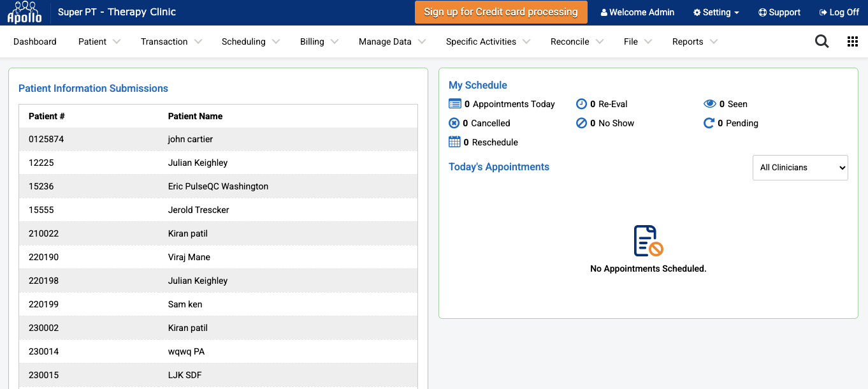Screen dimensions: 868x389
Task: Click the Apollo logo
Action: 24,12
